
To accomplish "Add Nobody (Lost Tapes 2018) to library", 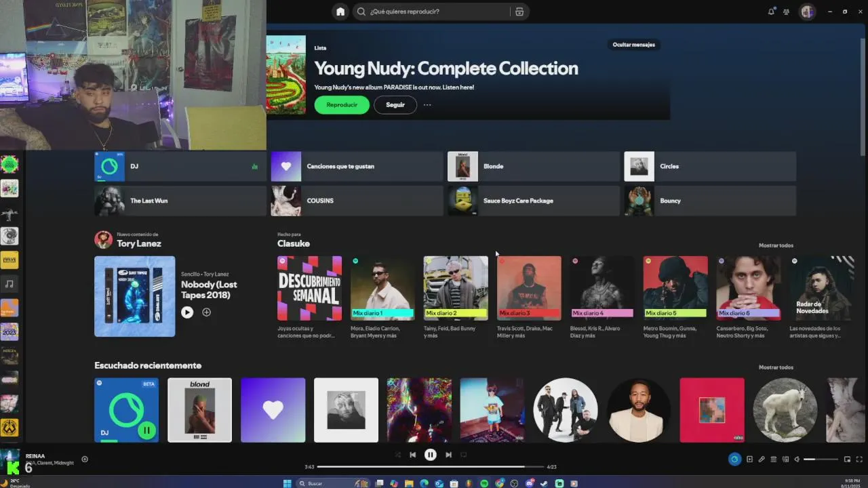I will tap(206, 312).
